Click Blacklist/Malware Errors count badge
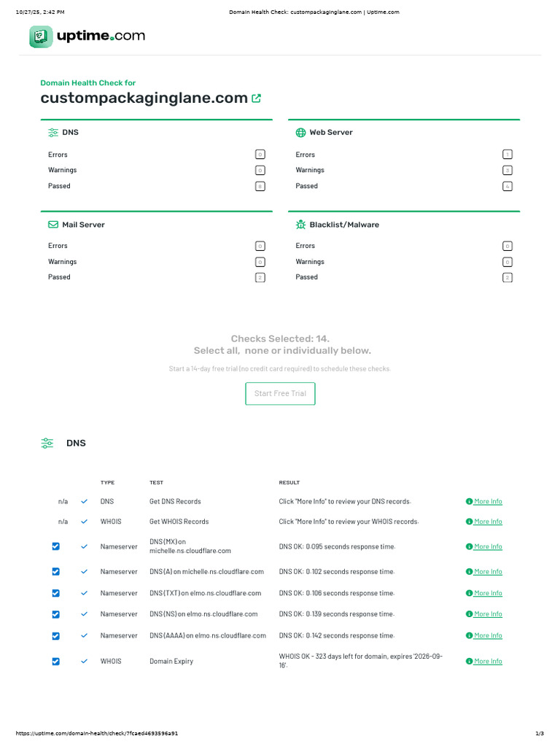Screen dimensions: 560x747 click(507, 246)
